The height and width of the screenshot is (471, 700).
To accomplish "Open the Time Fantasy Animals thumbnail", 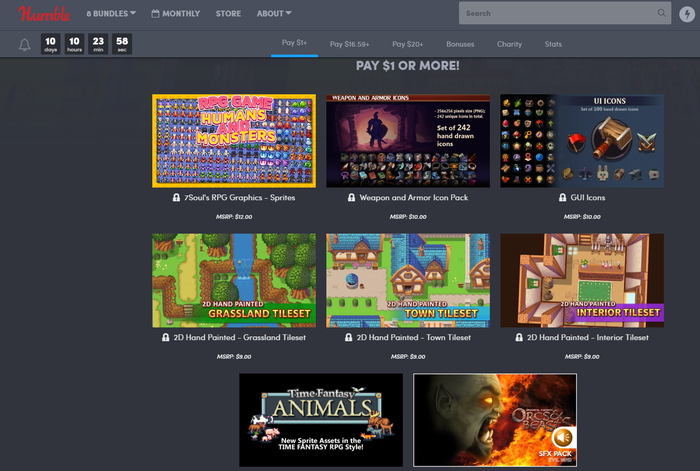I will click(x=321, y=419).
